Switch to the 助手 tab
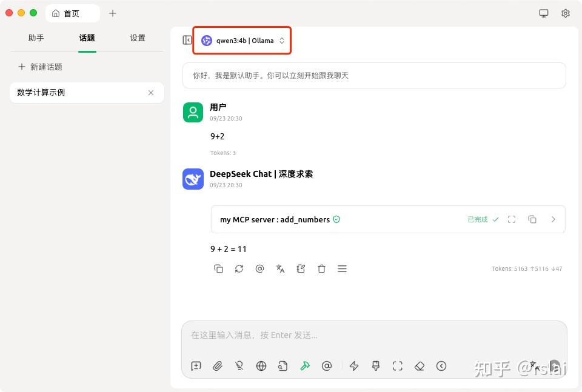582x392 pixels. click(x=36, y=38)
